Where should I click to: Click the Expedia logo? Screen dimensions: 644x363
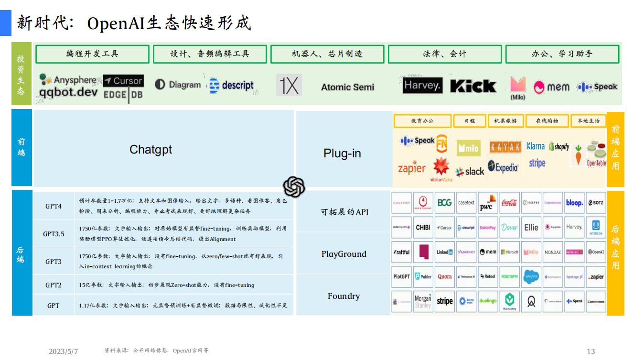click(503, 167)
